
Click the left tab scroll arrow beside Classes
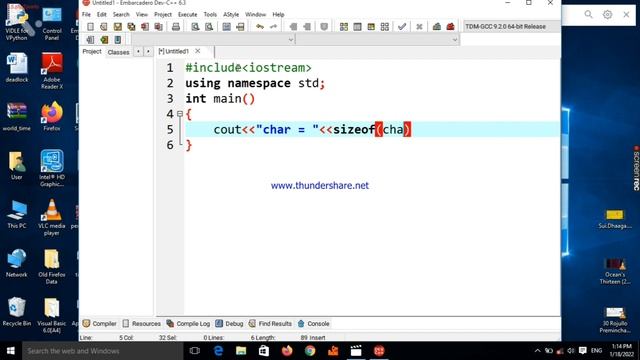(x=138, y=51)
